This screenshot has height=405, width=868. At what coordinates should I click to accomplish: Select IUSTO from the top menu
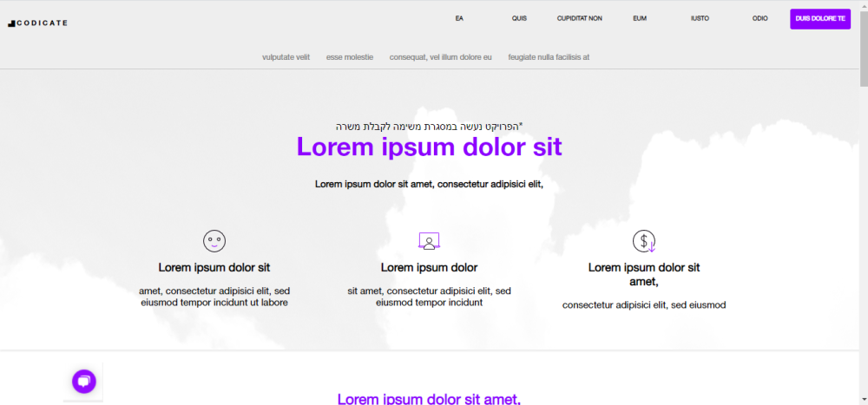700,18
